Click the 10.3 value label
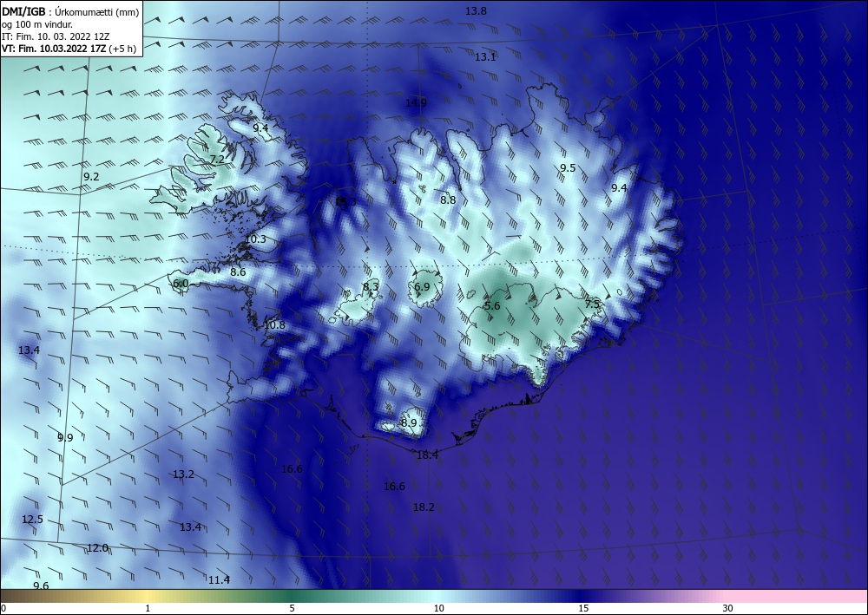The width and height of the screenshot is (868, 615). click(255, 239)
